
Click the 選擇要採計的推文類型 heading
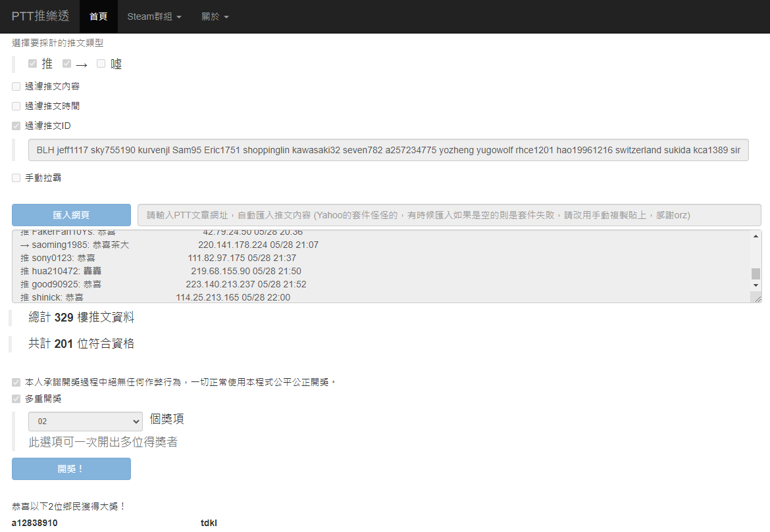click(57, 43)
